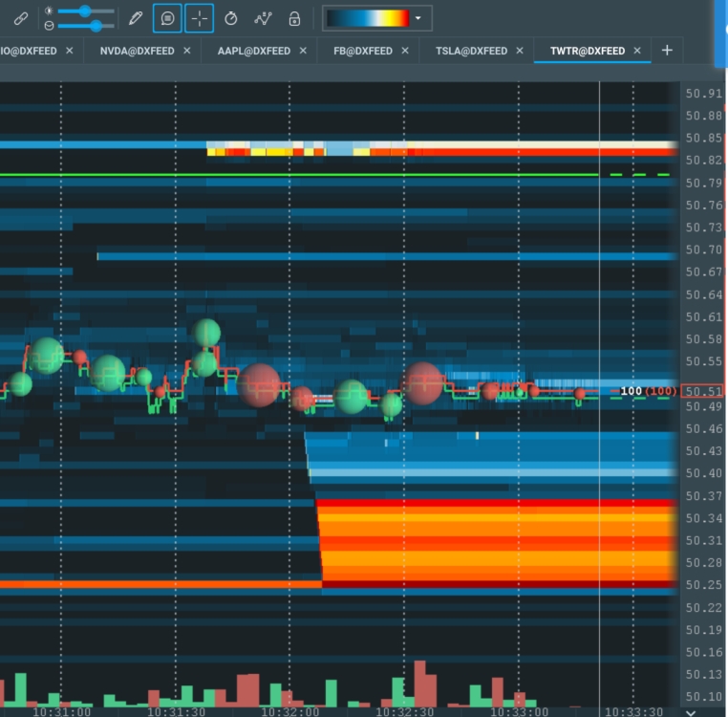Toggle the padlock lock icon
This screenshot has width=728, height=717.
point(294,18)
